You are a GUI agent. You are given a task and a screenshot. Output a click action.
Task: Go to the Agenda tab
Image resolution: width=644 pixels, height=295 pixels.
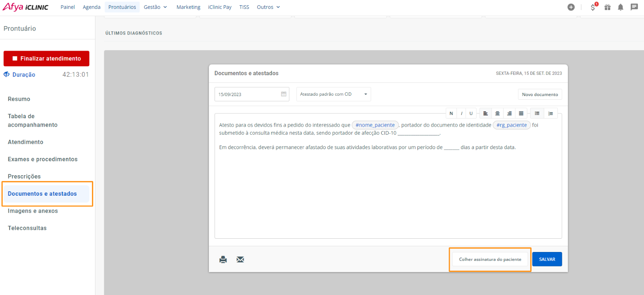click(91, 7)
